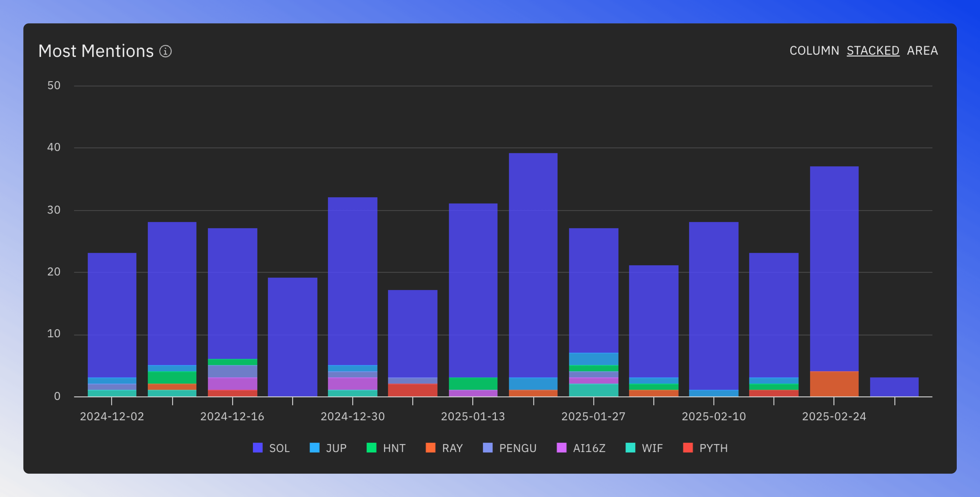Click the 2024-12-16 axis label
Image resolution: width=980 pixels, height=497 pixels.
tap(232, 416)
